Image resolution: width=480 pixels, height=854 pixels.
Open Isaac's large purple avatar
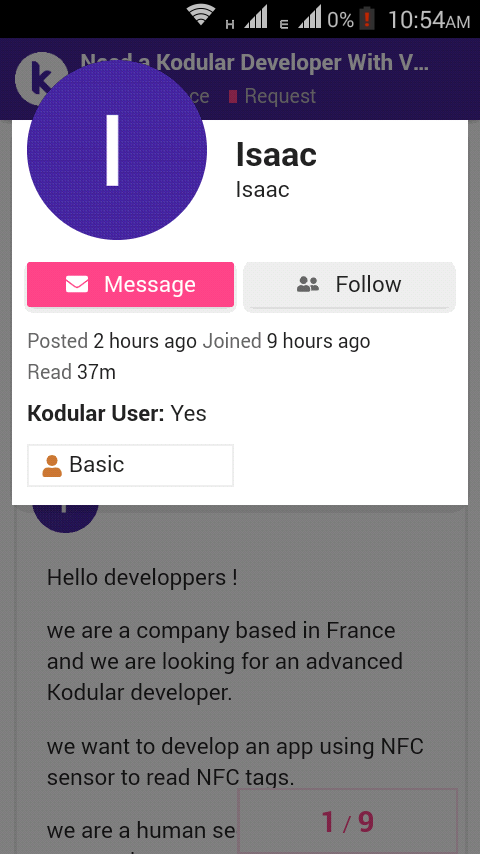point(117,150)
